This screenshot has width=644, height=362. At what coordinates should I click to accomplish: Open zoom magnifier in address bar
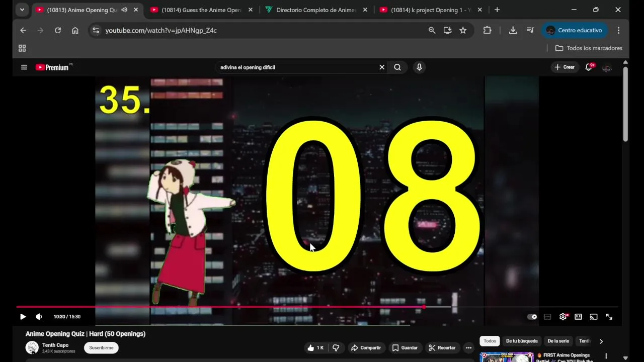click(x=432, y=30)
